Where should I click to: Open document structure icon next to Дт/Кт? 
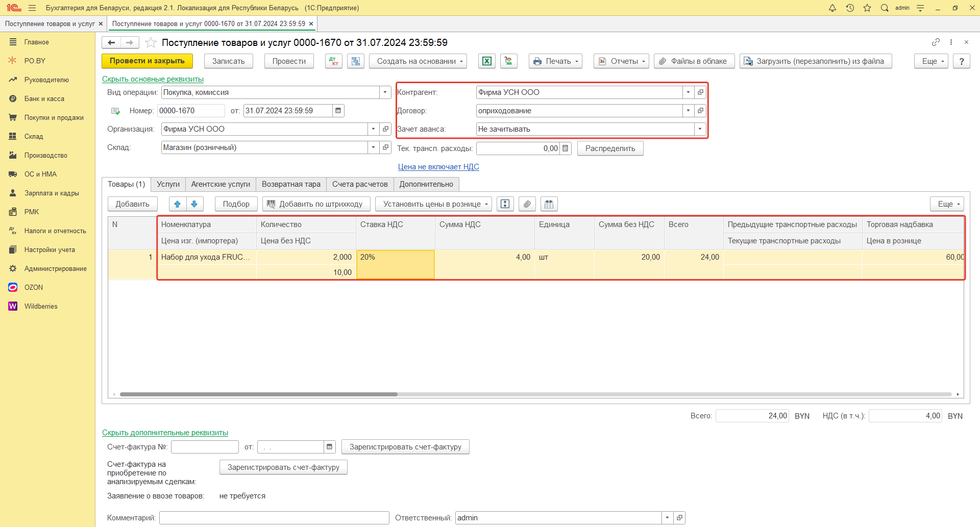point(356,61)
